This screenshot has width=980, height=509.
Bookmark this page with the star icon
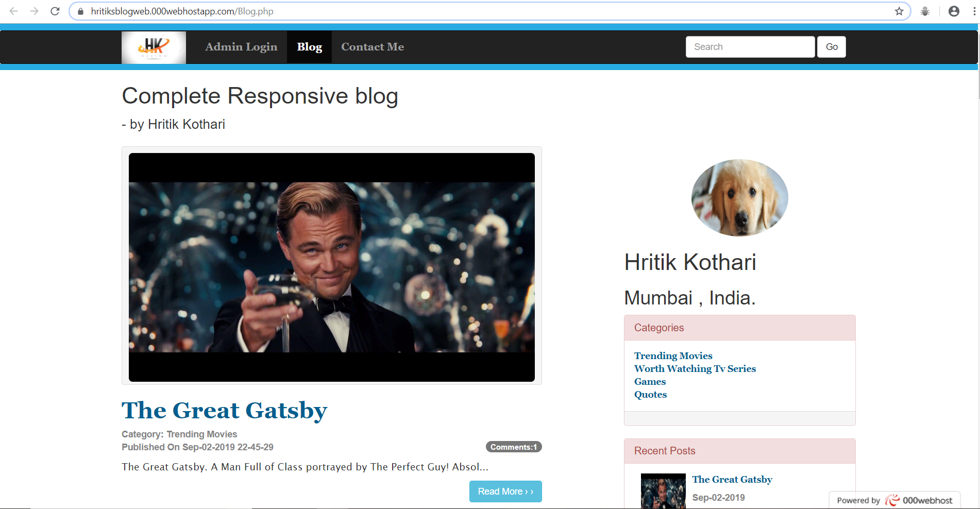[899, 11]
